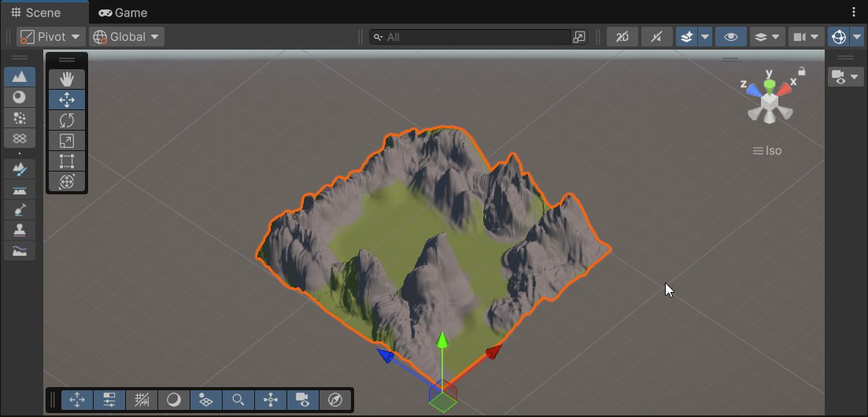Toggle scene effects (skybox, fog) button
This screenshot has height=417, width=868.
click(686, 37)
